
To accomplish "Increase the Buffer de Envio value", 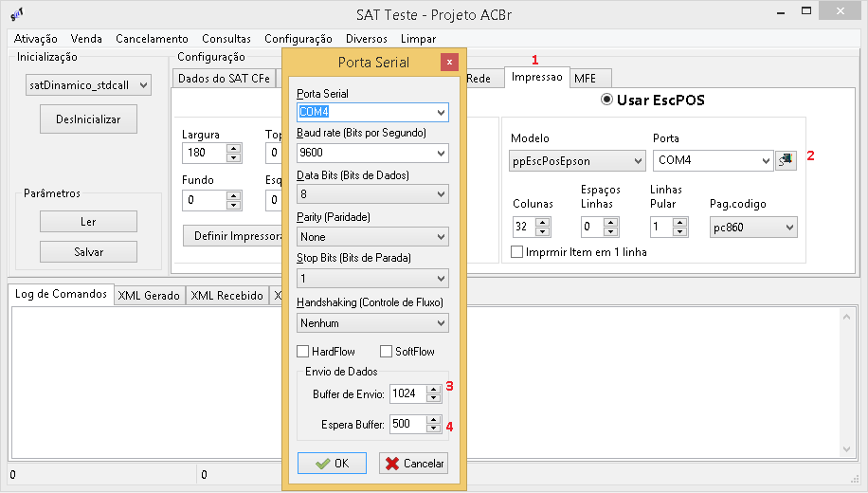I will 434,390.
